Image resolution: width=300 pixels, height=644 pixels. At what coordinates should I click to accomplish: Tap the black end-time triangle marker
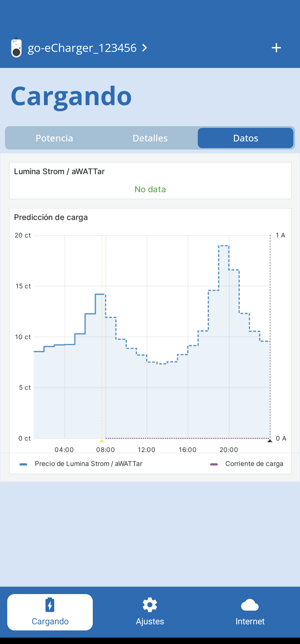point(270,440)
